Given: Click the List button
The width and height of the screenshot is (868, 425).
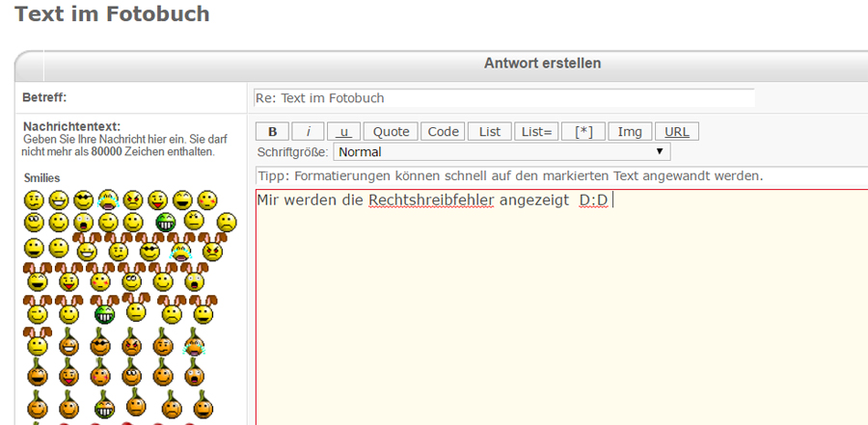Looking at the screenshot, I should (489, 132).
